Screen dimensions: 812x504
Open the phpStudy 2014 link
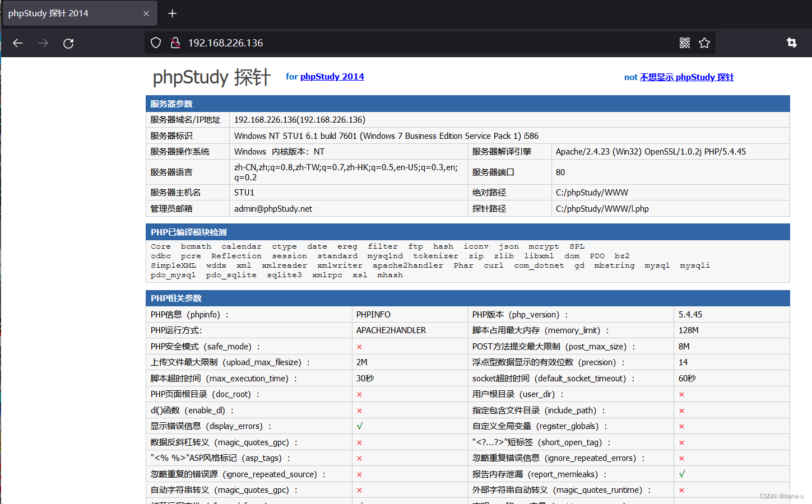pos(332,77)
